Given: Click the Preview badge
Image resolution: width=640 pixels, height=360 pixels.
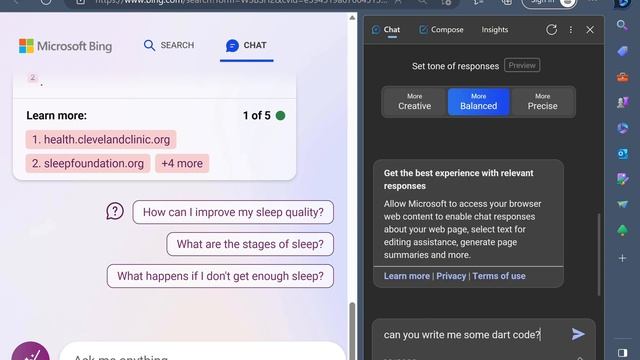Looking at the screenshot, I should (x=522, y=65).
